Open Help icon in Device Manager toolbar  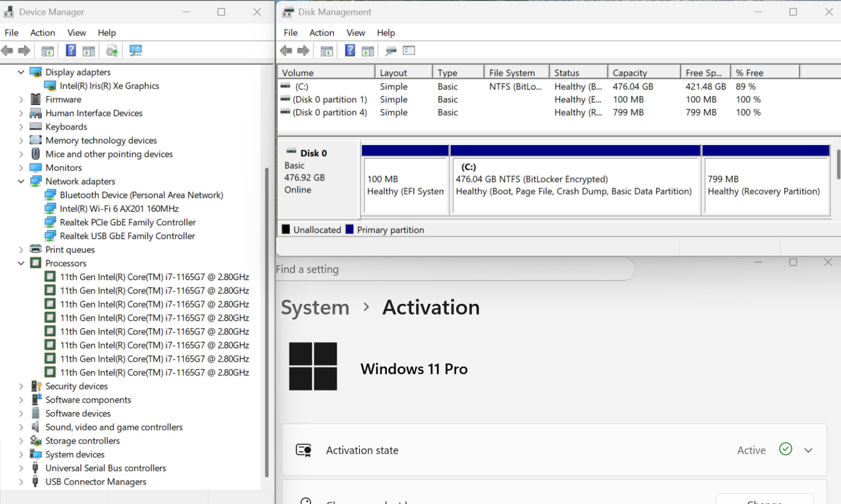(x=71, y=50)
